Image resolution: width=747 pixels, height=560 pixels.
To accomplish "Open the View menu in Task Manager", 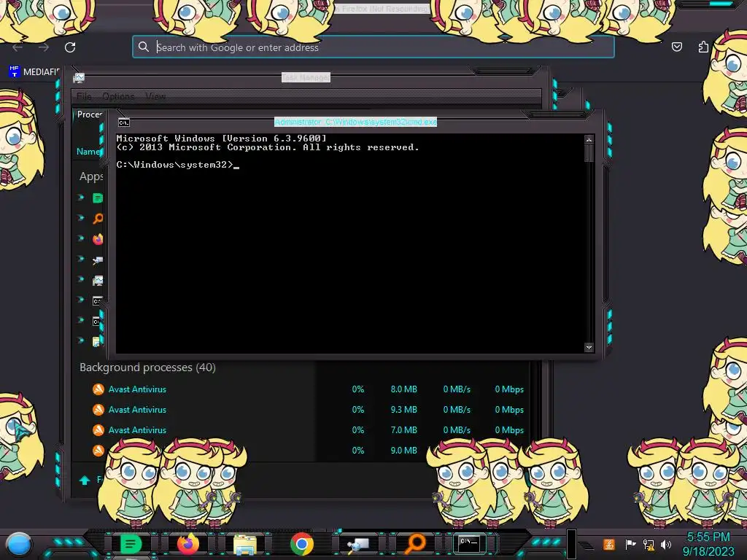I will [x=155, y=96].
